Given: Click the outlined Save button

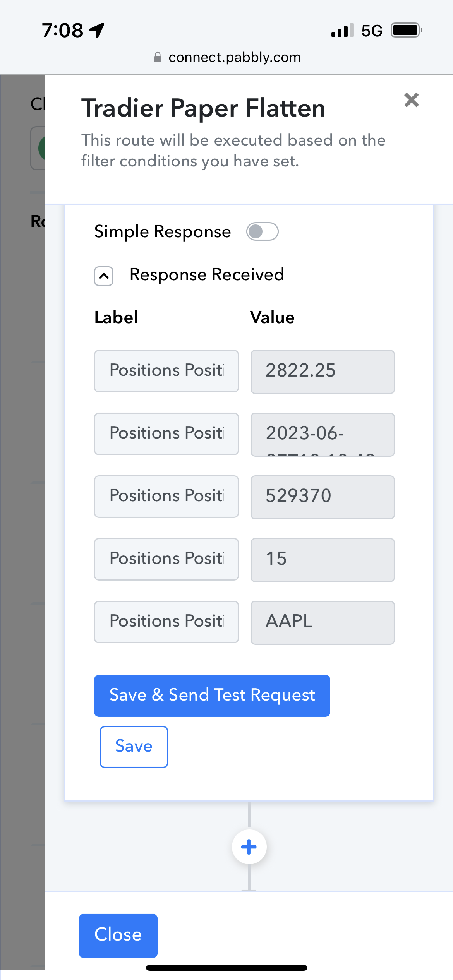Looking at the screenshot, I should point(134,747).
